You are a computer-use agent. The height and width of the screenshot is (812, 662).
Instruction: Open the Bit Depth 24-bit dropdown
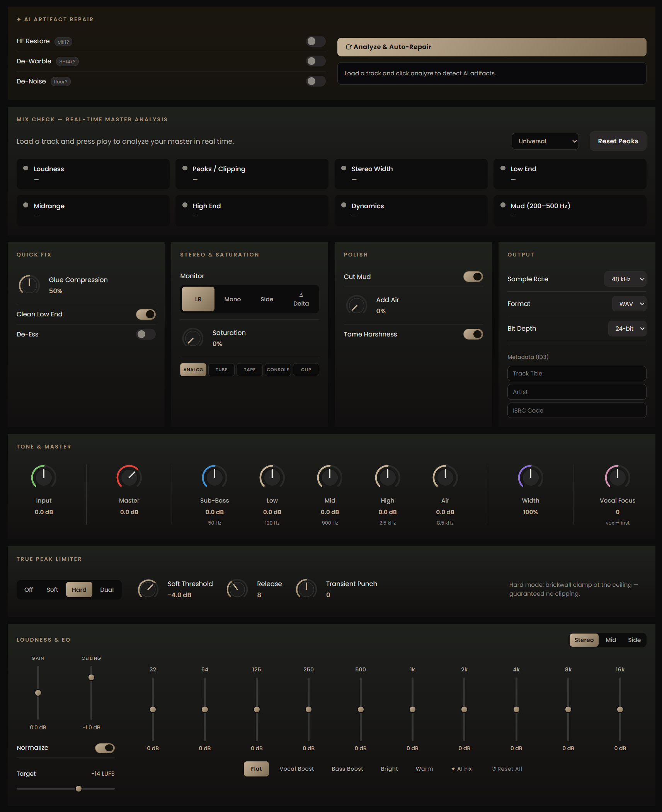click(627, 329)
